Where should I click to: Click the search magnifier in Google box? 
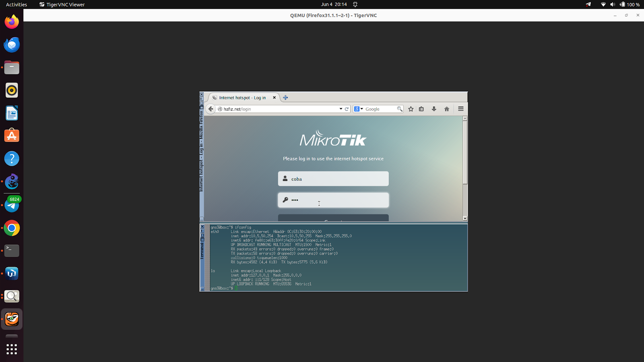click(x=399, y=109)
